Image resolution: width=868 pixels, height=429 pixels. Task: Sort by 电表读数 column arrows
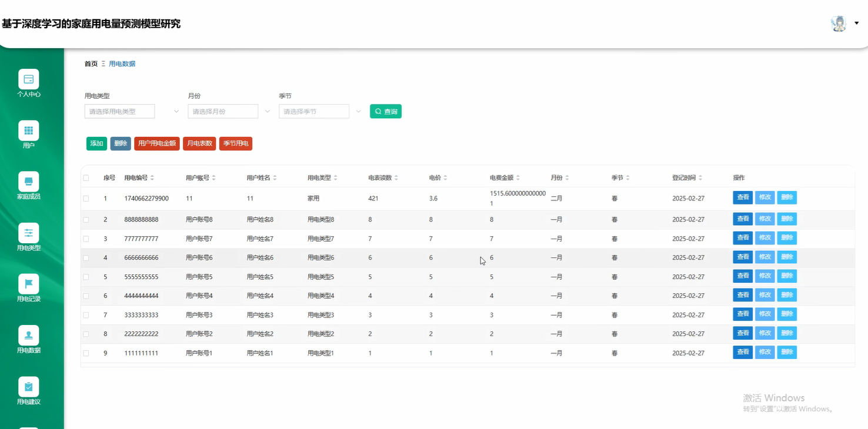click(x=396, y=177)
